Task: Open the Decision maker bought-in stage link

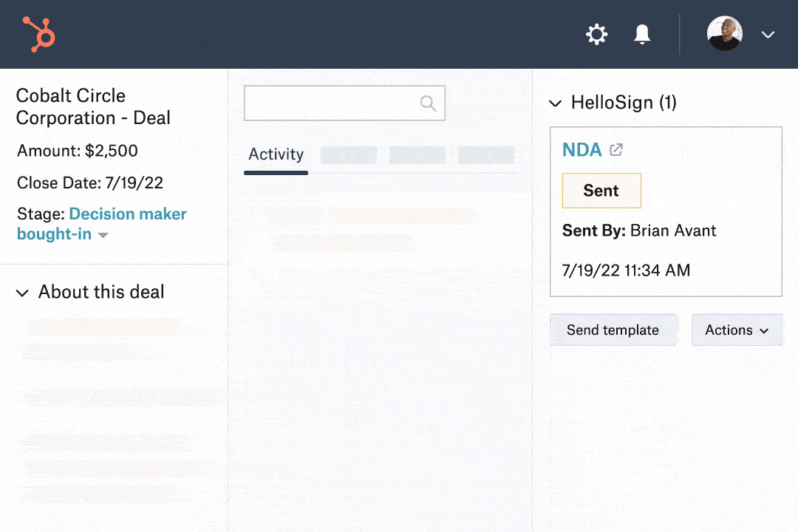Action: coord(102,223)
